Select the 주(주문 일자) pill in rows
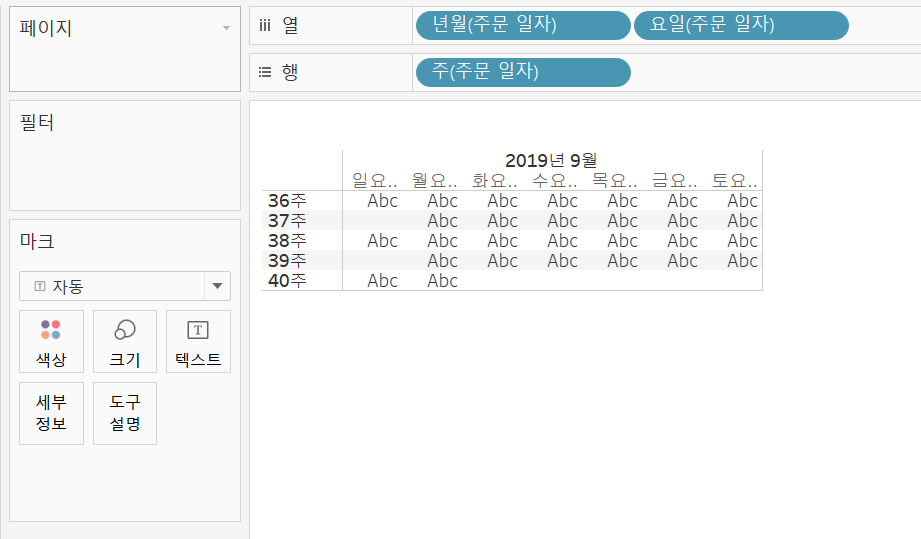Viewport: 921px width, 539px height. pos(523,72)
